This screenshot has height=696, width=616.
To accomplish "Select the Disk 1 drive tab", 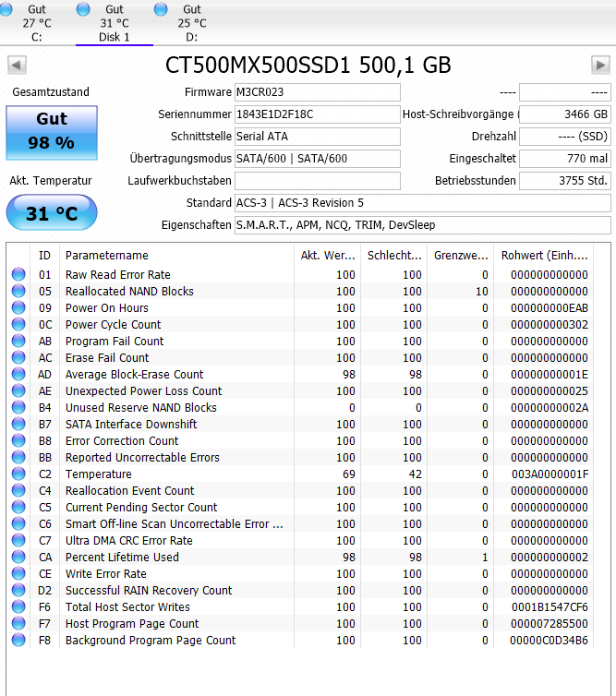I will 115,23.
